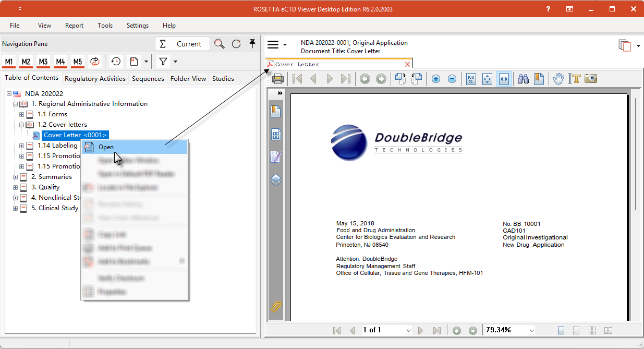The height and width of the screenshot is (349, 644).
Task: Open the View menu
Action: (x=44, y=26)
